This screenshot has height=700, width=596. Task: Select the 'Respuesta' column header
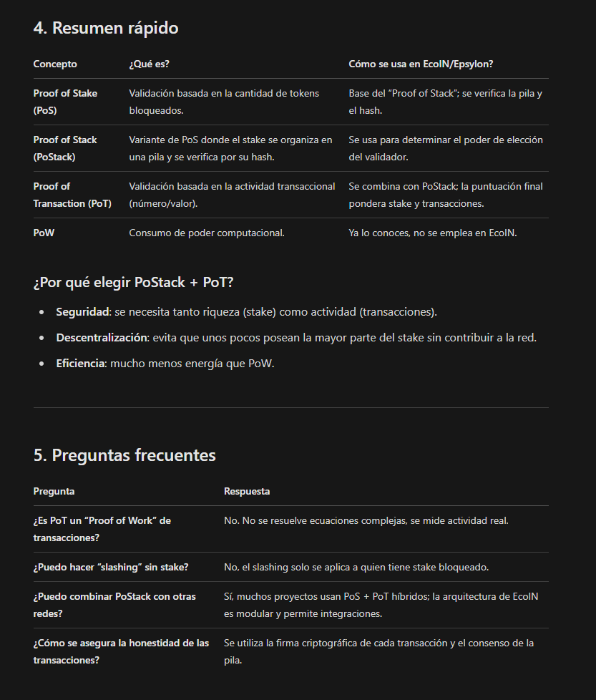pyautogui.click(x=247, y=492)
